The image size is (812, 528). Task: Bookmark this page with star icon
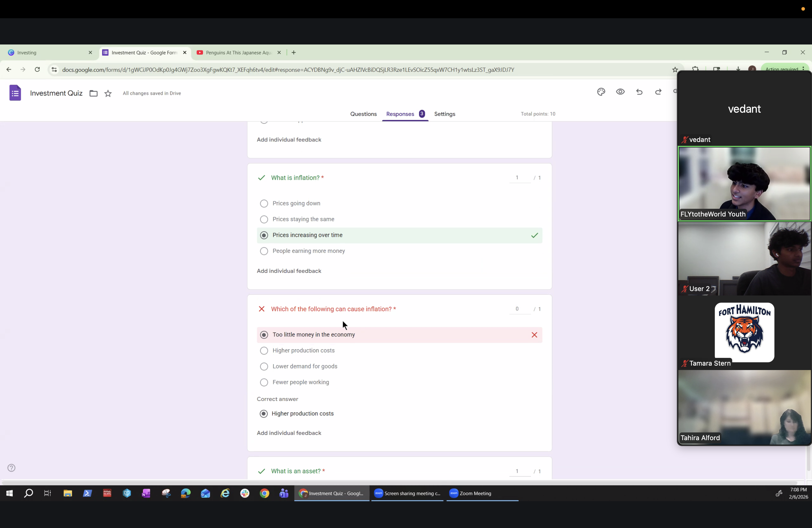(675, 69)
